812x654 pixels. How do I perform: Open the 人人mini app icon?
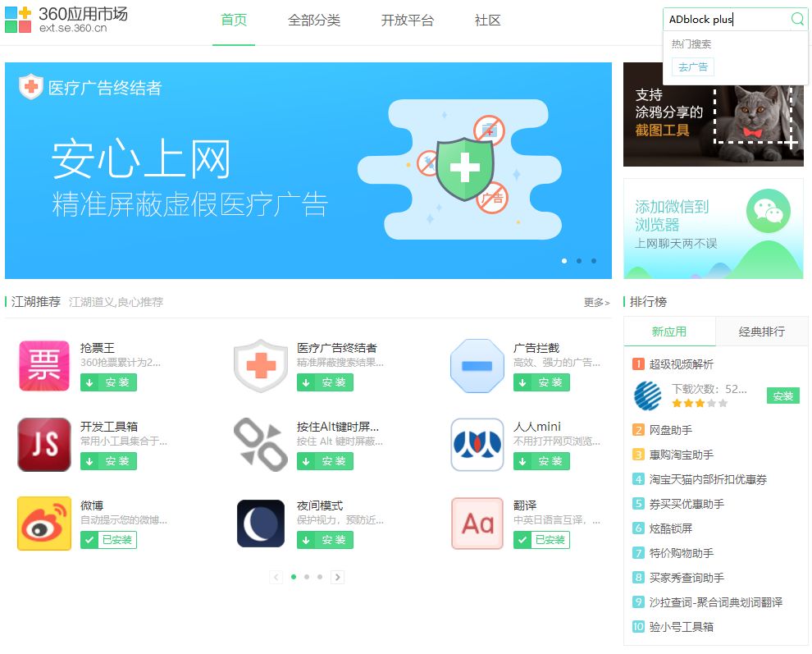477,445
